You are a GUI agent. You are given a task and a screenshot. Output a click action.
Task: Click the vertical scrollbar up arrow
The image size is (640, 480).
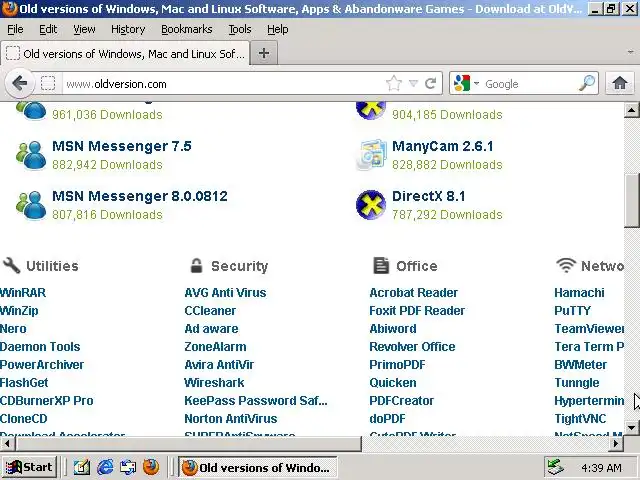[631, 110]
